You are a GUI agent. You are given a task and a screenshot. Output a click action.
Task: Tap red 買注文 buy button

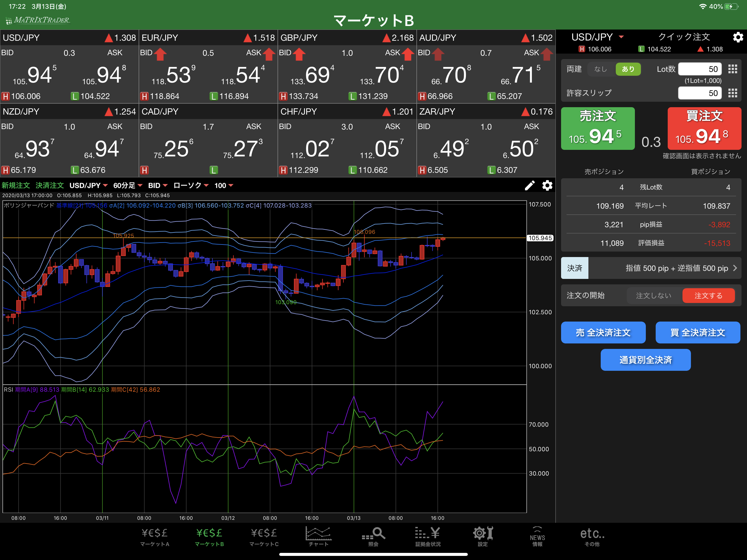coord(704,128)
